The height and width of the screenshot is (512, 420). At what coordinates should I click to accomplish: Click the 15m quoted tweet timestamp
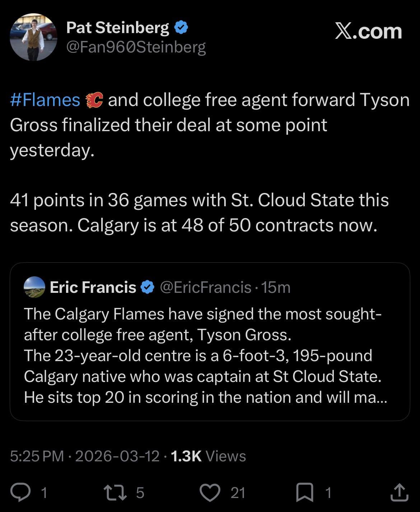[x=276, y=287]
